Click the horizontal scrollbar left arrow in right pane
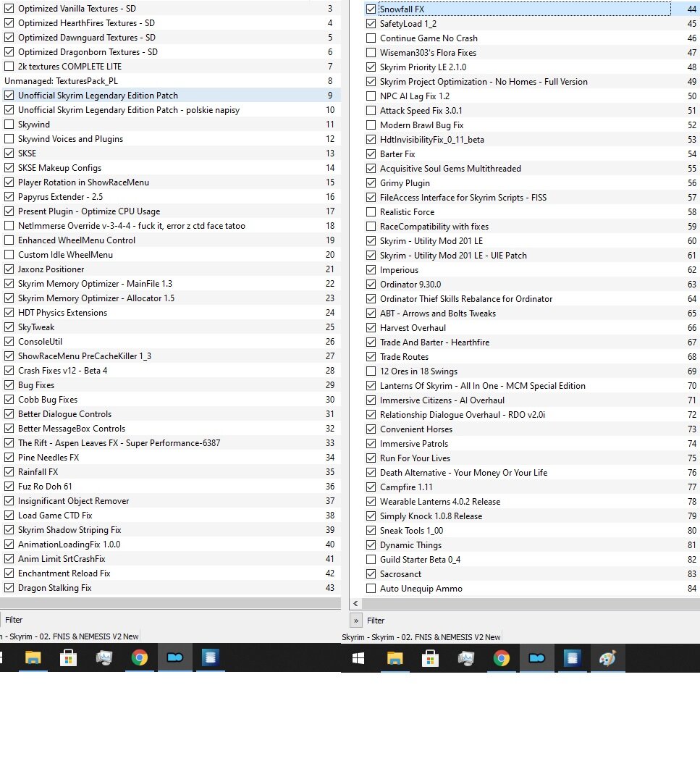700x782 pixels. [355, 603]
